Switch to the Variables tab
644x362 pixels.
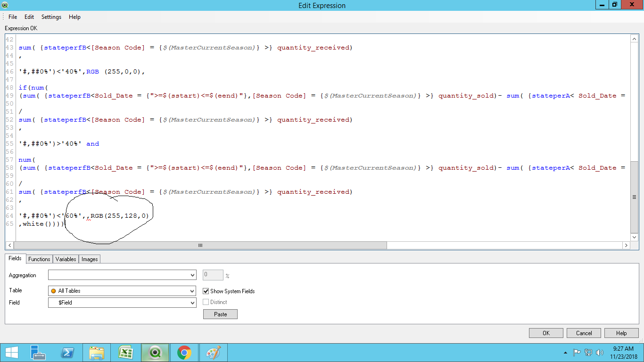66,259
